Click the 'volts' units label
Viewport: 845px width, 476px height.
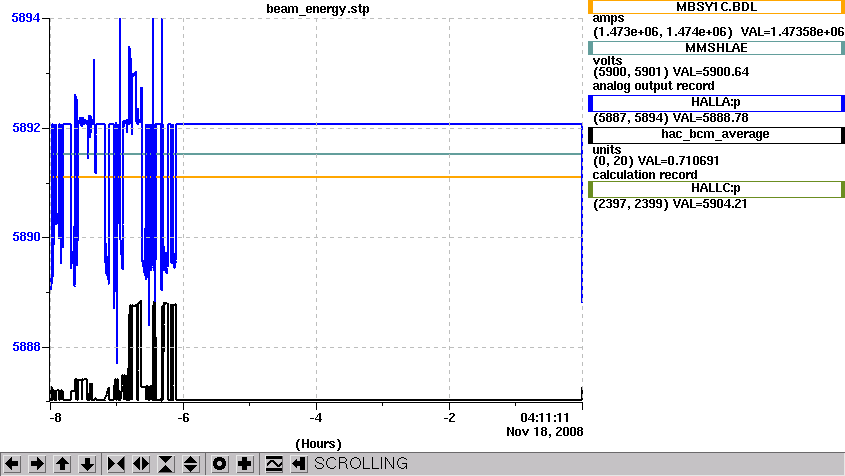pos(607,61)
